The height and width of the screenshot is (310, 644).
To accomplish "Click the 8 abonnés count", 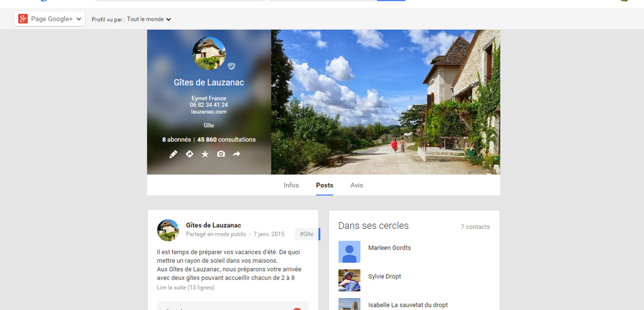I will (176, 140).
